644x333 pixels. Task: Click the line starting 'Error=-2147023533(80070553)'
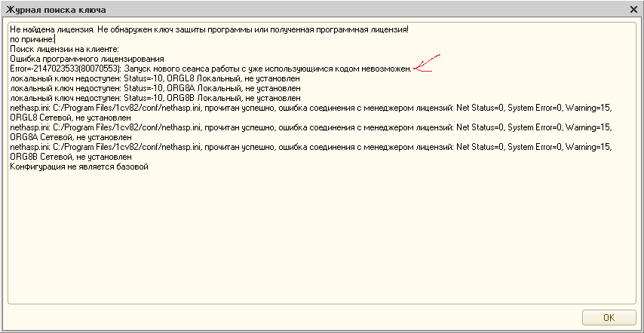click(x=210, y=69)
